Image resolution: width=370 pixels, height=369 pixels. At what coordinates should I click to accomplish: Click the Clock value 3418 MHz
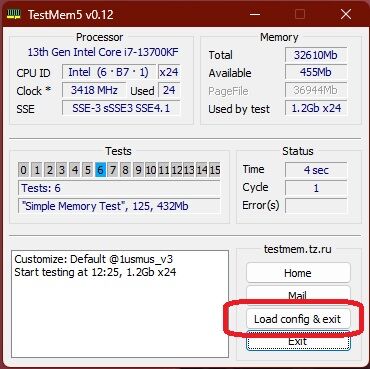(94, 90)
